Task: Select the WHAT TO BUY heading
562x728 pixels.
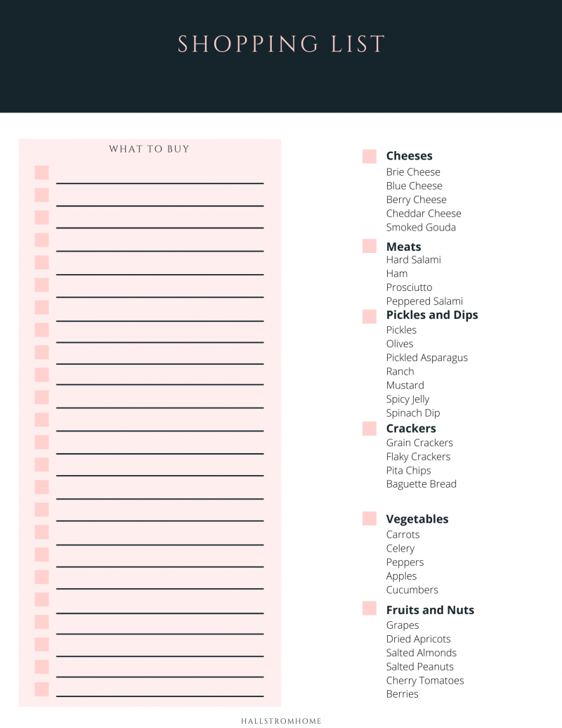Action: (x=150, y=149)
